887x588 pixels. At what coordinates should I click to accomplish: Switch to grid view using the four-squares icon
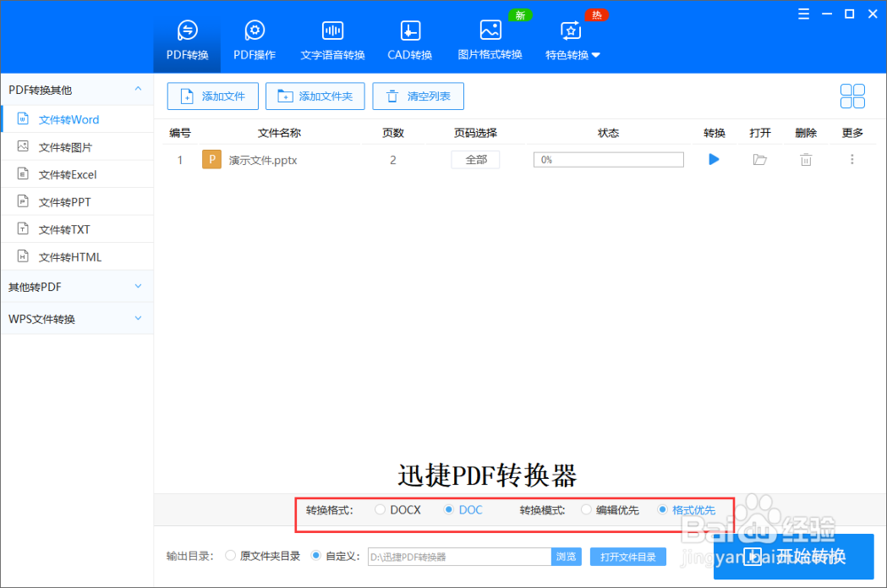point(852,96)
